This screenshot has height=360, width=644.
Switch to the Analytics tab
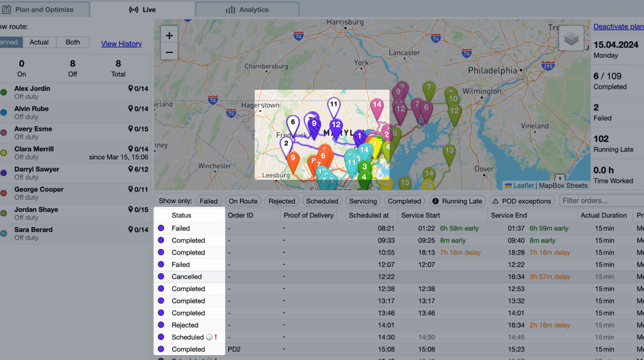247,10
